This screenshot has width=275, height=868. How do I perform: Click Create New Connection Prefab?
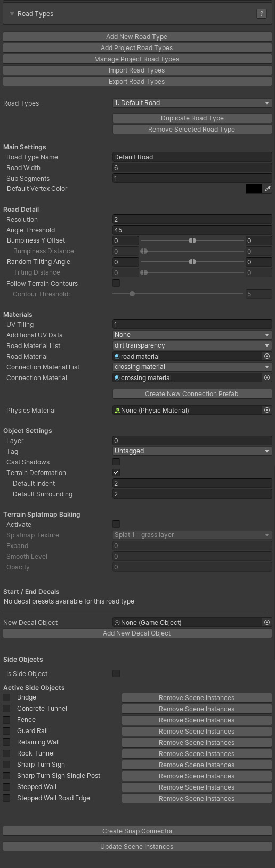(x=192, y=394)
